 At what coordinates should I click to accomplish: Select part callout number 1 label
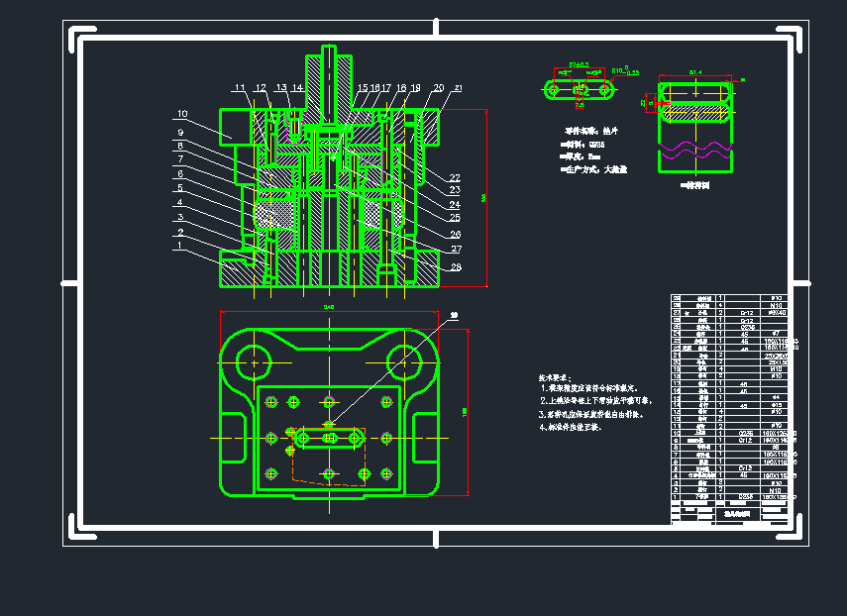tap(179, 245)
